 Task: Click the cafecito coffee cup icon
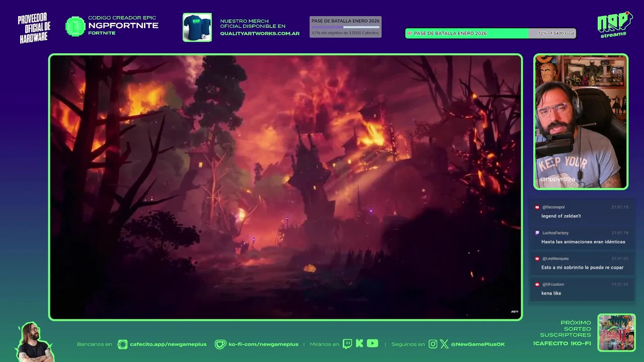[x=122, y=344]
